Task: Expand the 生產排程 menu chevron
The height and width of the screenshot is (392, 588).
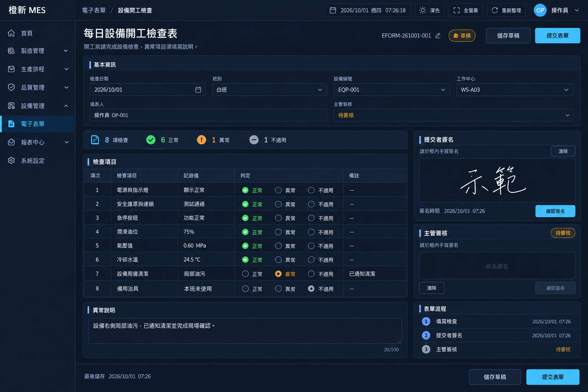Action: (x=66, y=69)
